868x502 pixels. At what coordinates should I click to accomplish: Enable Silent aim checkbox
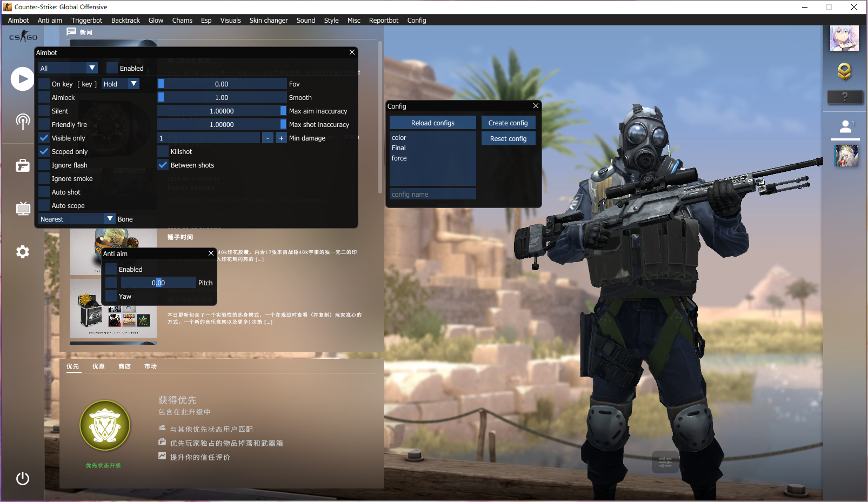tap(44, 111)
